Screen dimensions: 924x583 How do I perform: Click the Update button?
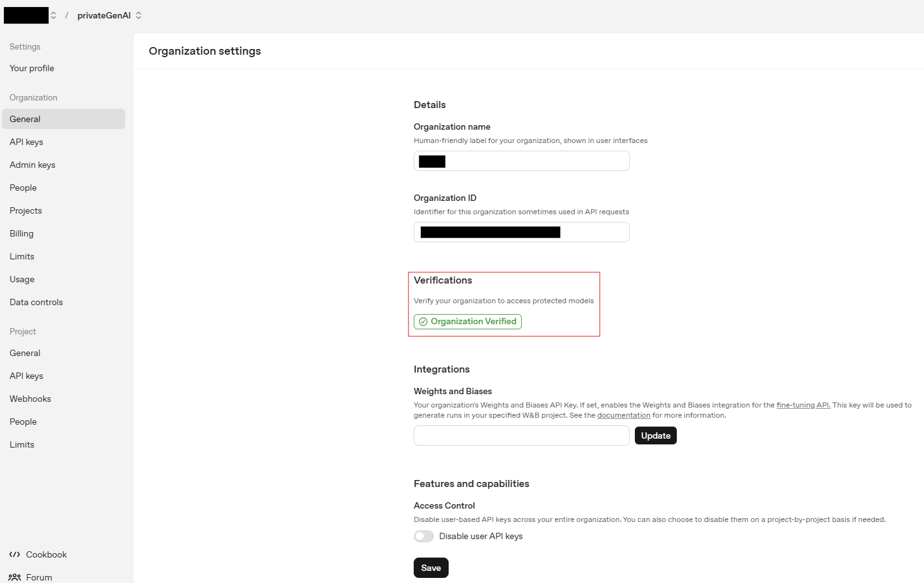click(x=656, y=436)
